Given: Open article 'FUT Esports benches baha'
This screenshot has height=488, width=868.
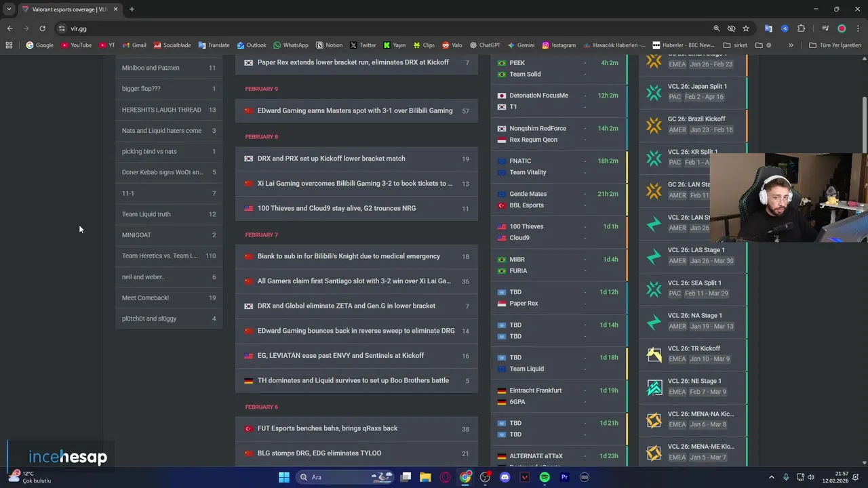Looking at the screenshot, I should pos(357,428).
